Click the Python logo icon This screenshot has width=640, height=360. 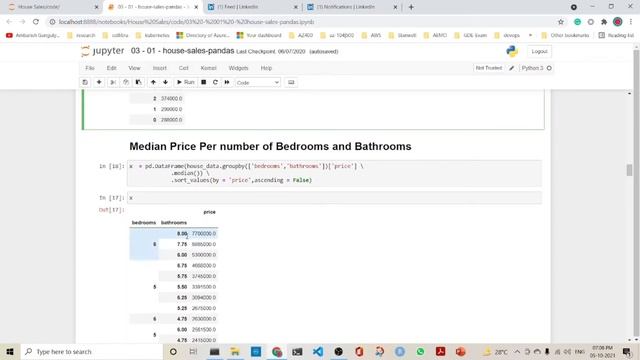coord(512,51)
